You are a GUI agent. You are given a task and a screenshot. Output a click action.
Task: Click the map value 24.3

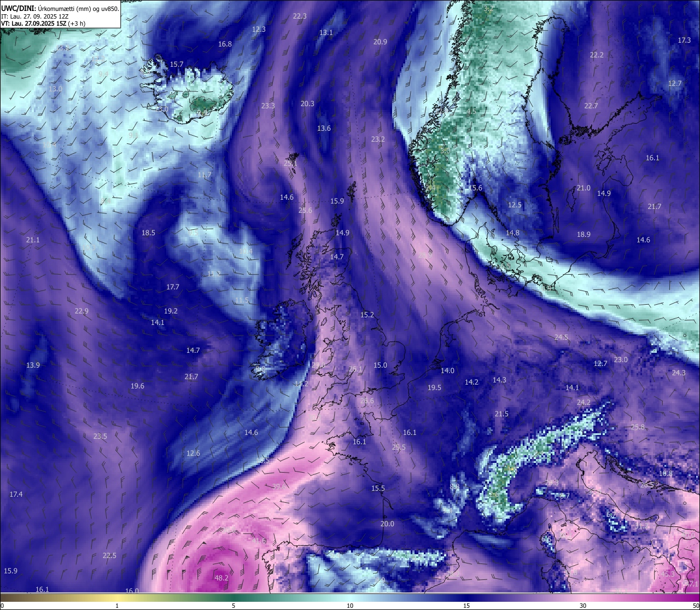[679, 373]
